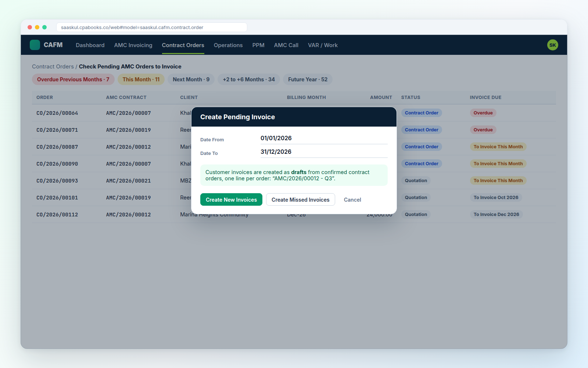
Task: Edit the Date To field
Action: tap(324, 152)
